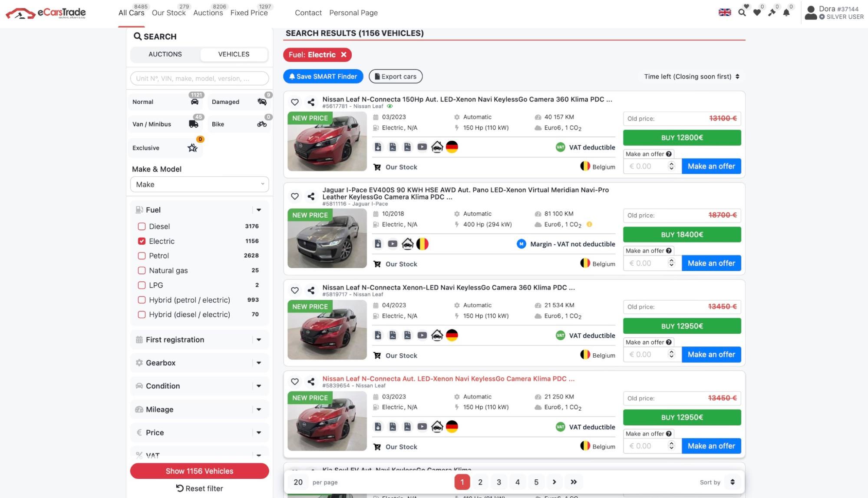Favorite the Nissan Leaf #5617781 listing
The image size is (868, 498).
[295, 102]
